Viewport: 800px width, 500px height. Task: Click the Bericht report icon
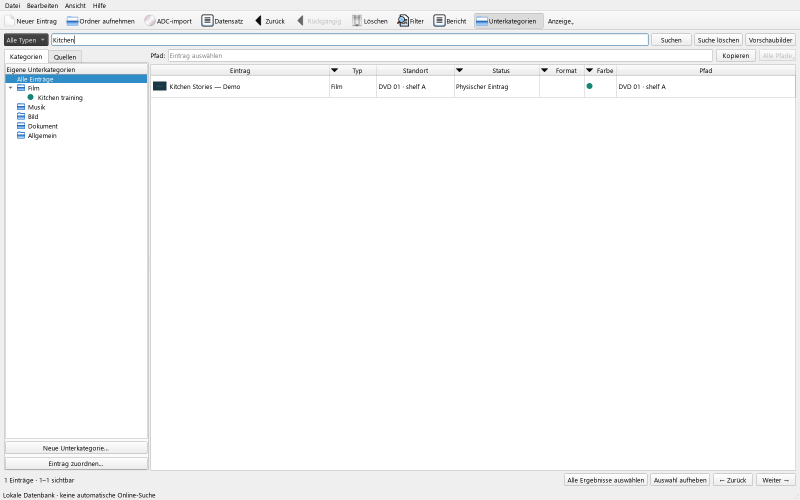click(x=439, y=21)
